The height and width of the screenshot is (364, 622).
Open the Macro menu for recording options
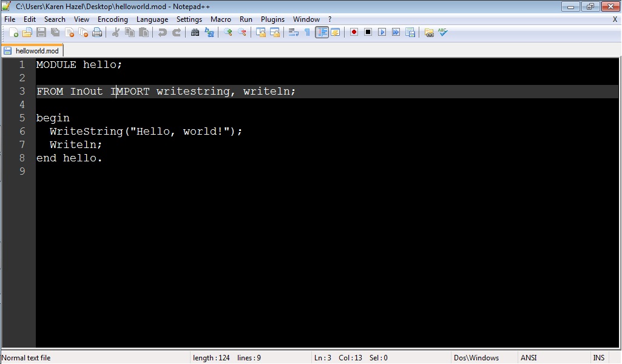pyautogui.click(x=221, y=19)
